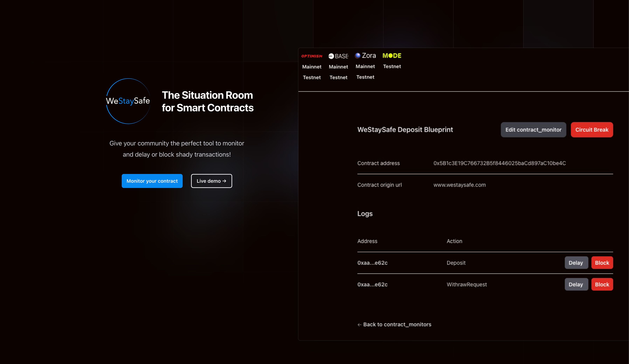Open Base Testnet link

point(338,77)
